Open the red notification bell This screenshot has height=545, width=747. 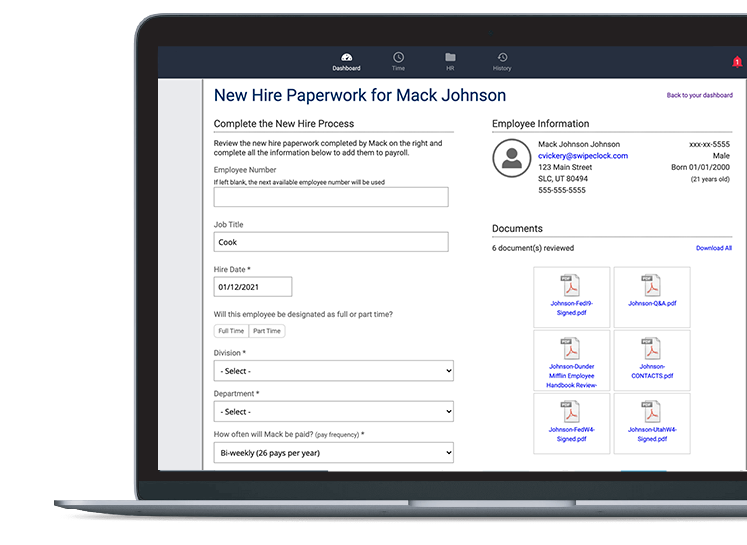tap(737, 62)
